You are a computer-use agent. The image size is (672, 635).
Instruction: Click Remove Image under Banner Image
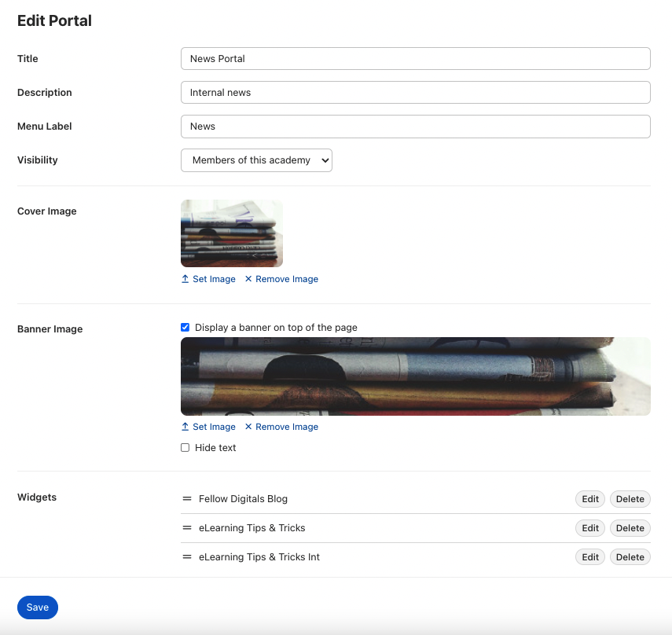coord(281,427)
